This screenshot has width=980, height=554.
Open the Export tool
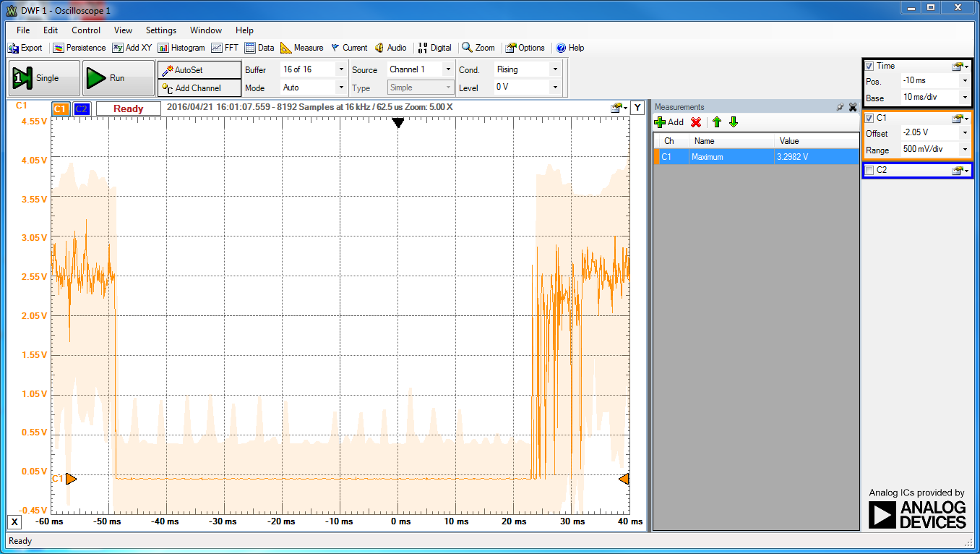(x=25, y=48)
